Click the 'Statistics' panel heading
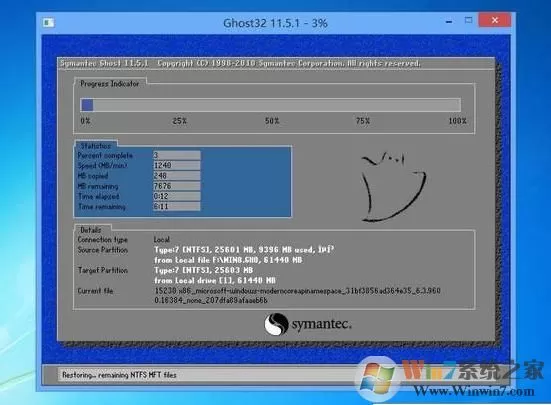 click(x=96, y=145)
